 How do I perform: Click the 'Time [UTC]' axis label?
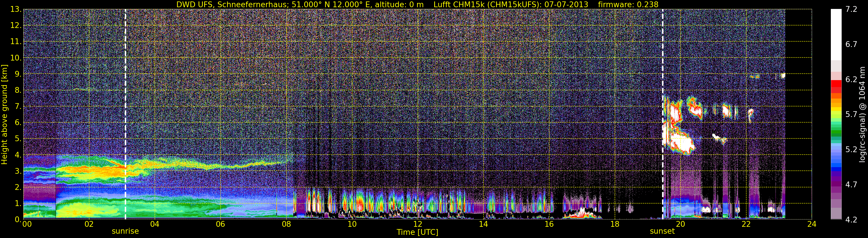(x=417, y=232)
